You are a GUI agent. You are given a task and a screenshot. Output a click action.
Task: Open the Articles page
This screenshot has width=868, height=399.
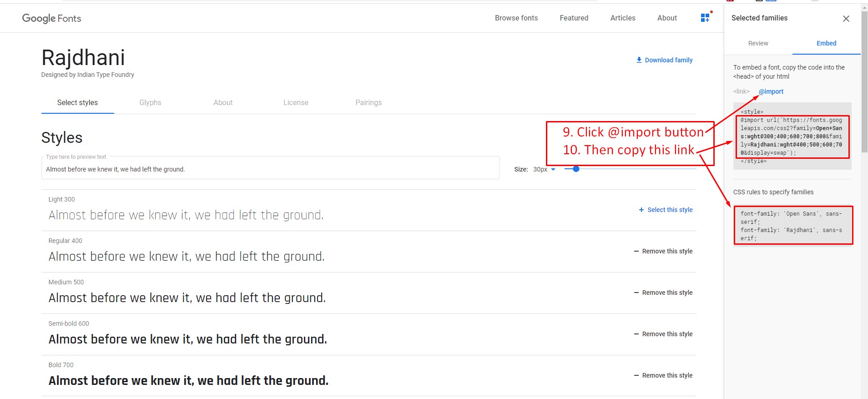click(x=623, y=18)
